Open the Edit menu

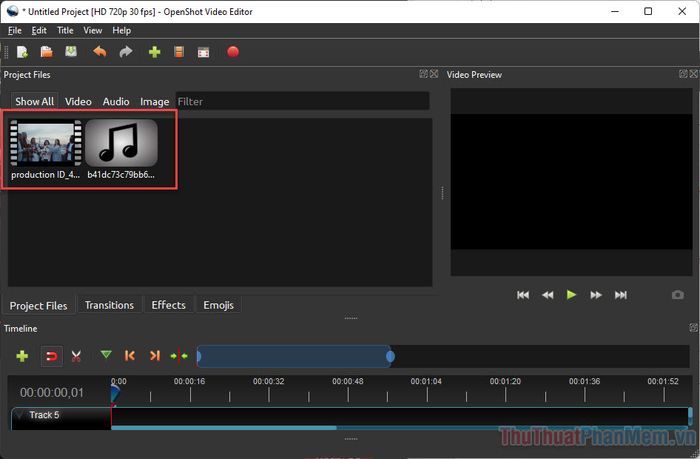(x=39, y=30)
